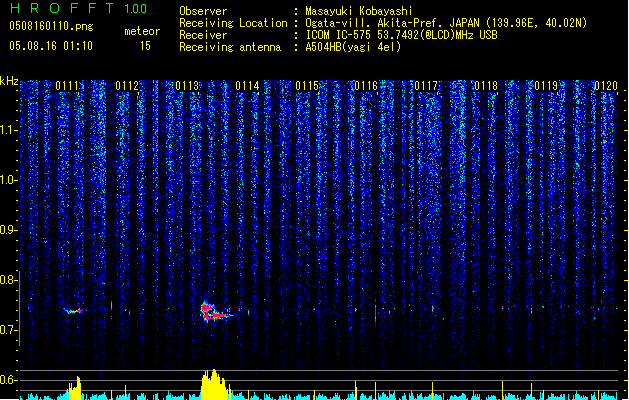Click the 0112 time marker

pos(127,86)
